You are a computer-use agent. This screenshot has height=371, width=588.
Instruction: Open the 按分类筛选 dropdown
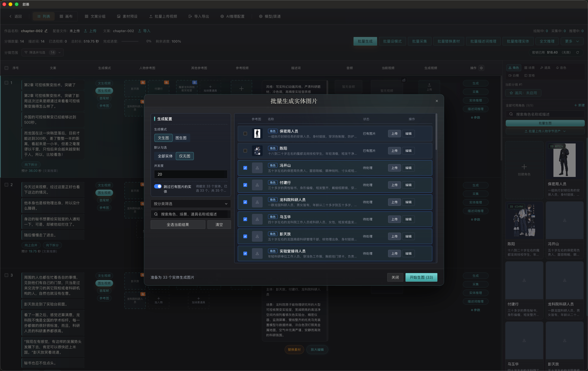[191, 204]
